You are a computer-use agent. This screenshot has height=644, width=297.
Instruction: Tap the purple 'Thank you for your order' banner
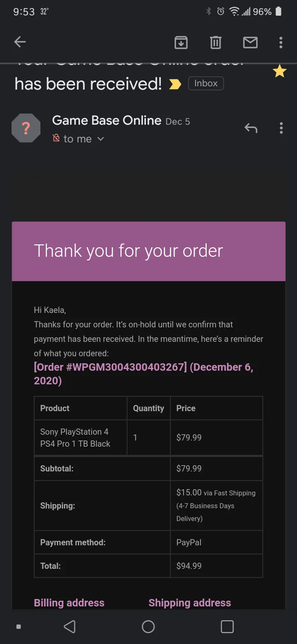(148, 251)
